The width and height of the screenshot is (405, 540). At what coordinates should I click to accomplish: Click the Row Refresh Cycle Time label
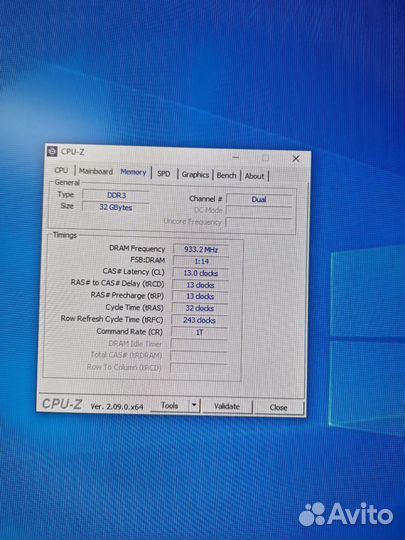pyautogui.click(x=112, y=319)
